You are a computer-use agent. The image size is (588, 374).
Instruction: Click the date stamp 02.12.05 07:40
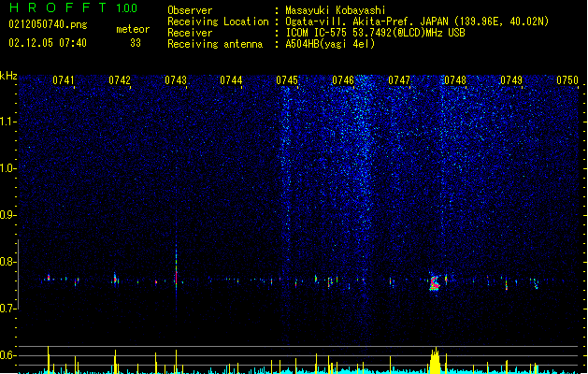tap(48, 43)
